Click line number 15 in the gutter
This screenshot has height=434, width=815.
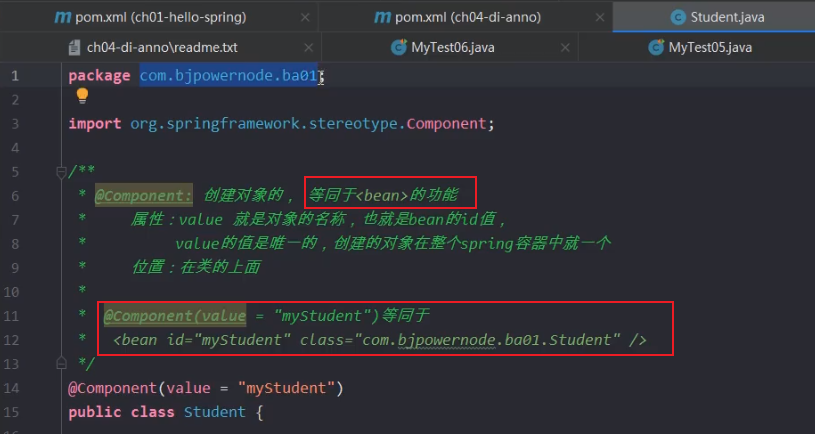point(11,413)
